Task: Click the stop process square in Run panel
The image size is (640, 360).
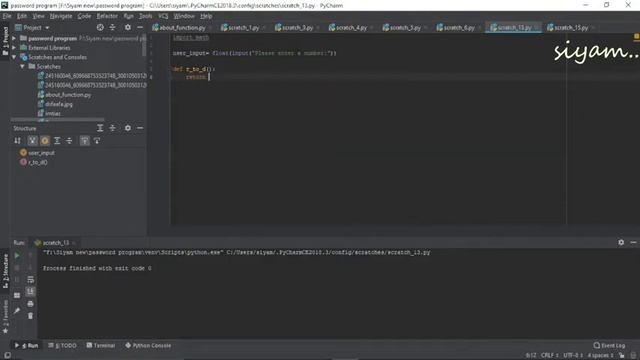Action: (17, 268)
